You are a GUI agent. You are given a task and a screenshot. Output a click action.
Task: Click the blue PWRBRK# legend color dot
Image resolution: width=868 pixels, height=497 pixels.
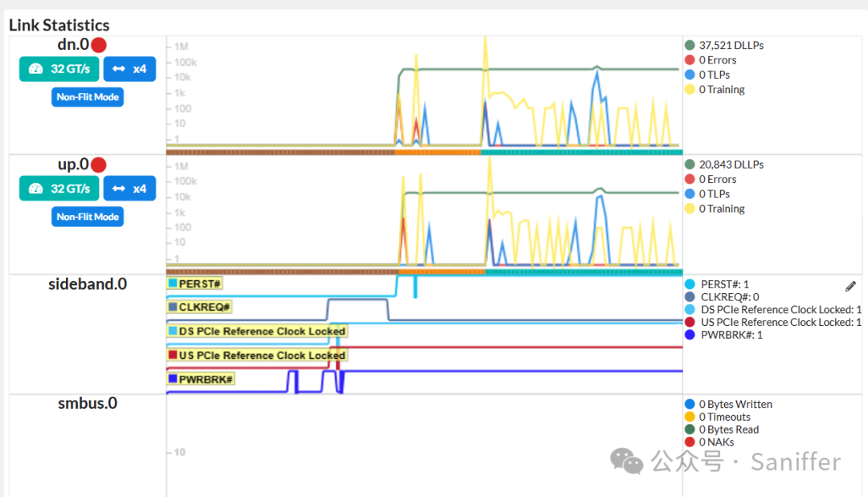[x=690, y=335]
